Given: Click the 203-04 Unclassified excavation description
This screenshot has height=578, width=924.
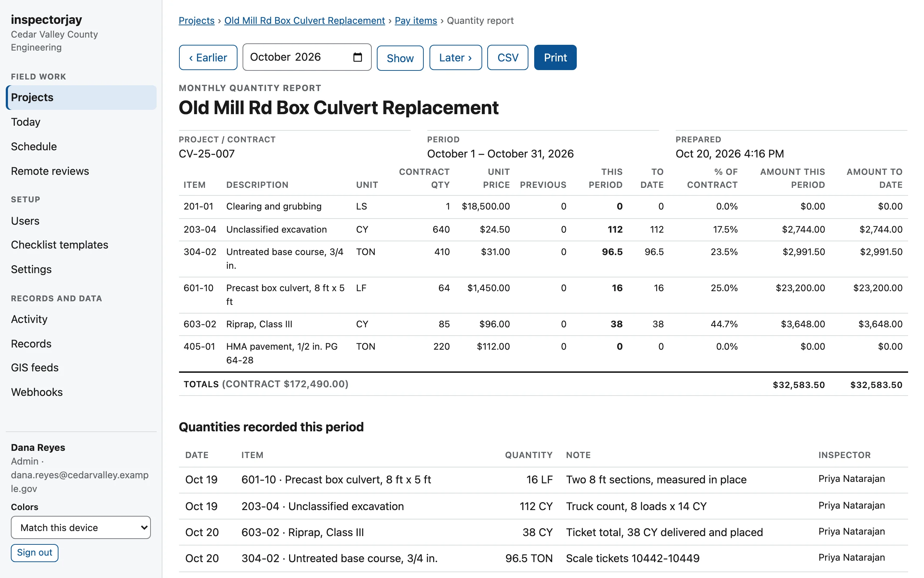Looking at the screenshot, I should coord(276,229).
